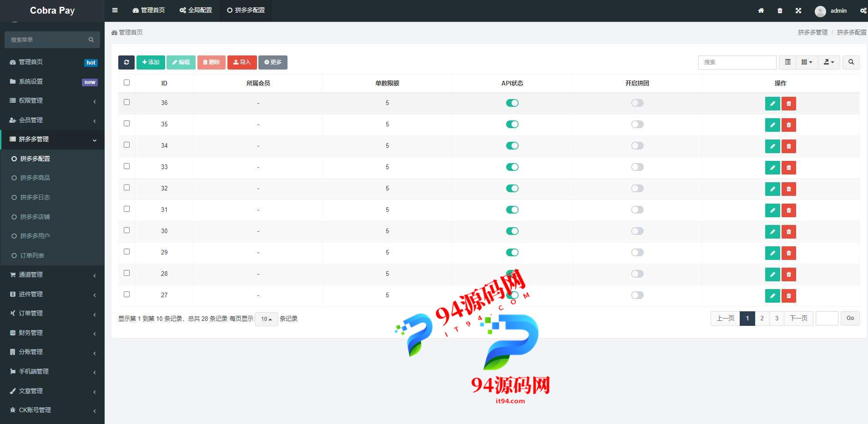Delete row with ID 28

click(789, 274)
